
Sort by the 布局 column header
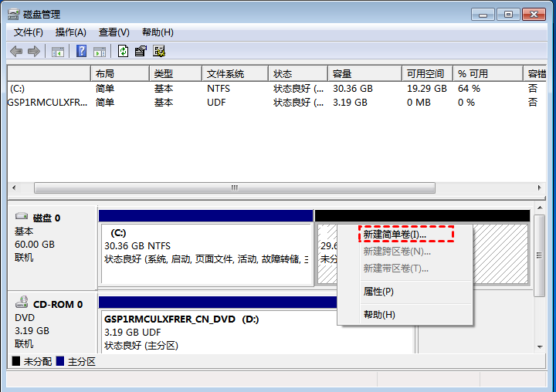point(120,74)
